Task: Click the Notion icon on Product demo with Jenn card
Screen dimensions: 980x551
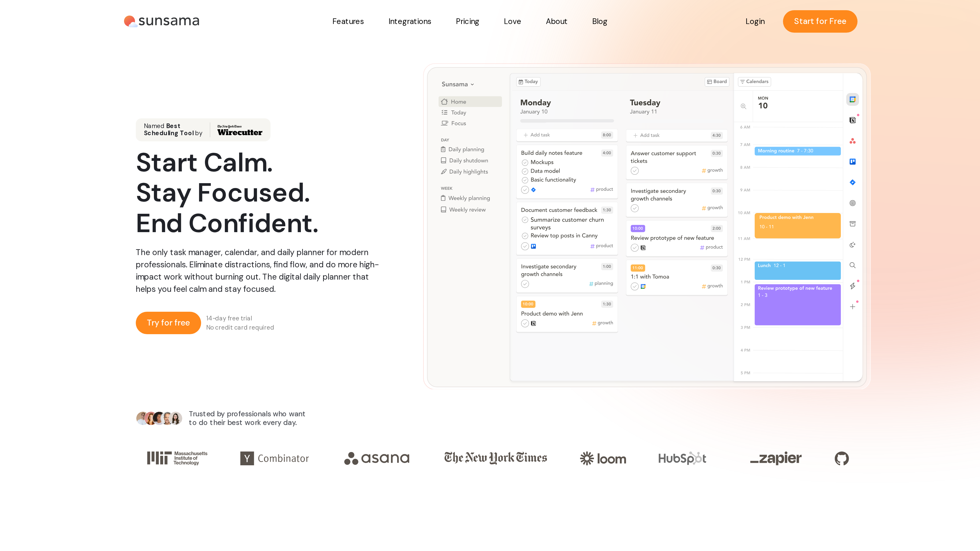Action: tap(533, 323)
